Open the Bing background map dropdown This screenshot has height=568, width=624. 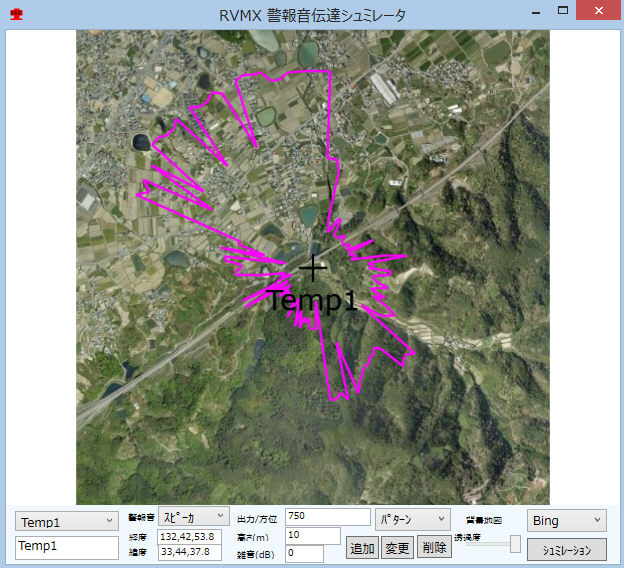pos(566,520)
